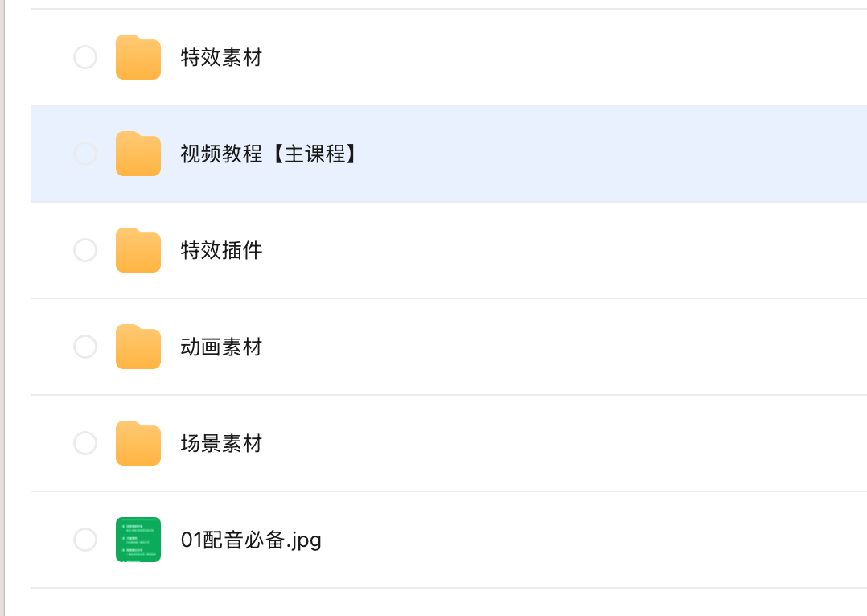Open the 01配音必备.jpg file name
The image size is (867, 616).
point(251,540)
